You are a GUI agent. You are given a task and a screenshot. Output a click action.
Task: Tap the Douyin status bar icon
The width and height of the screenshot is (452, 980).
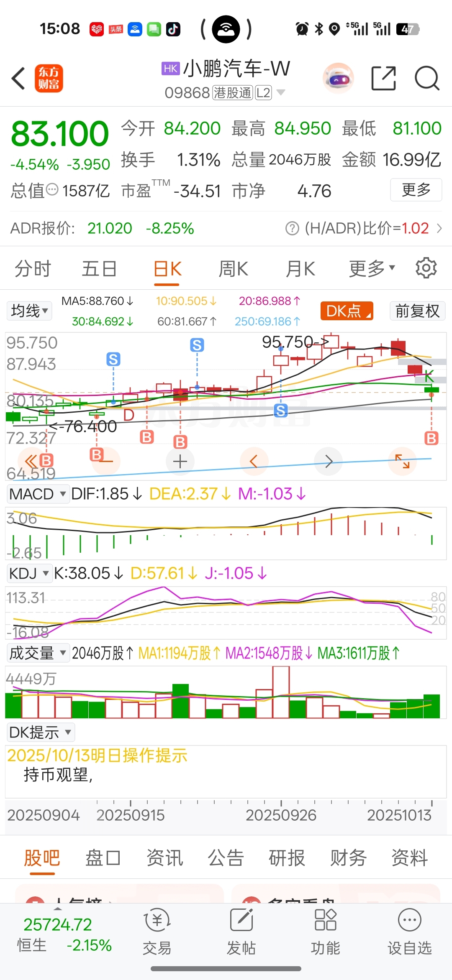point(173,29)
